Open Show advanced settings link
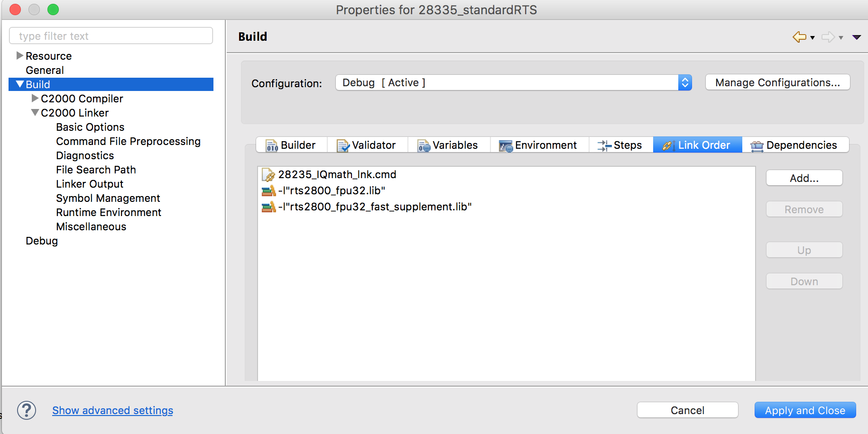The height and width of the screenshot is (434, 868). (x=112, y=410)
